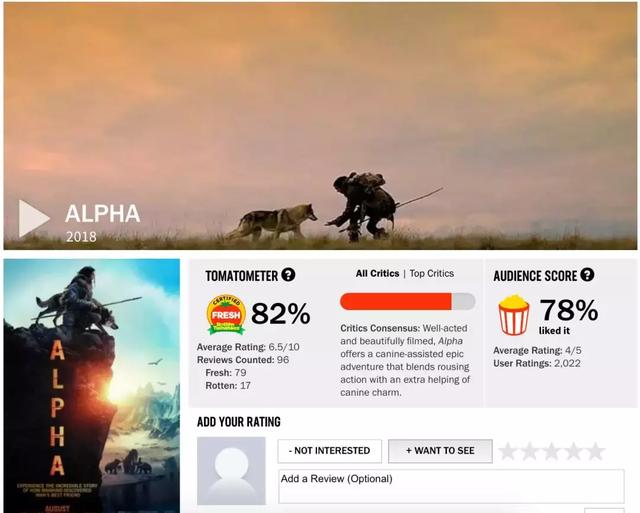
Task: Focus the Add a Review text field
Action: click(x=451, y=486)
